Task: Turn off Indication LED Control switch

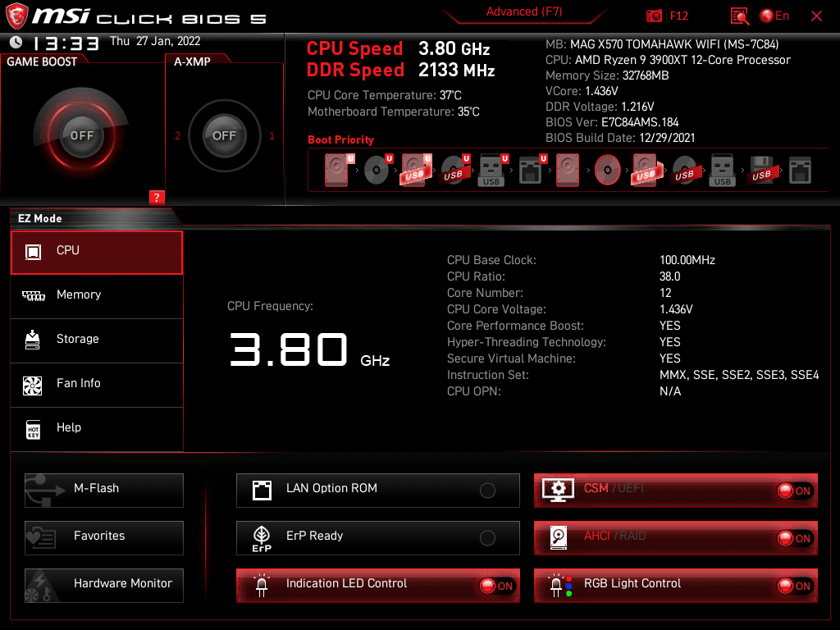Action: (496, 586)
